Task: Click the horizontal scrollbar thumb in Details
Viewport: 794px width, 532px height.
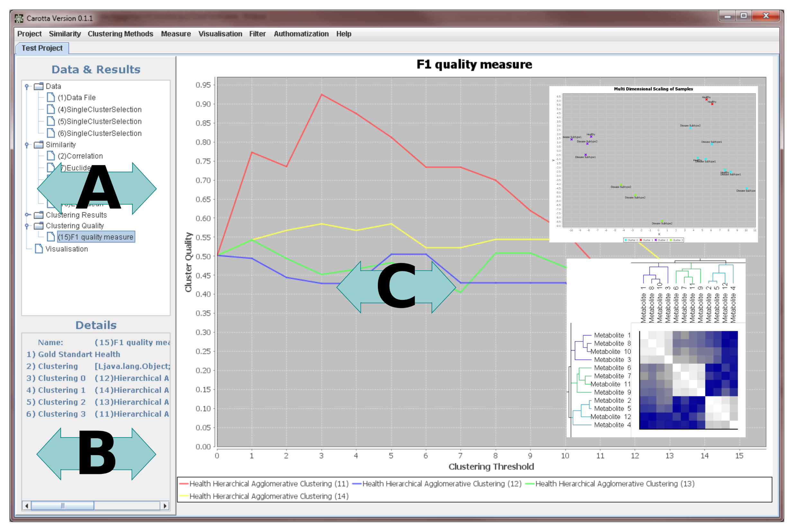Action: 63,506
